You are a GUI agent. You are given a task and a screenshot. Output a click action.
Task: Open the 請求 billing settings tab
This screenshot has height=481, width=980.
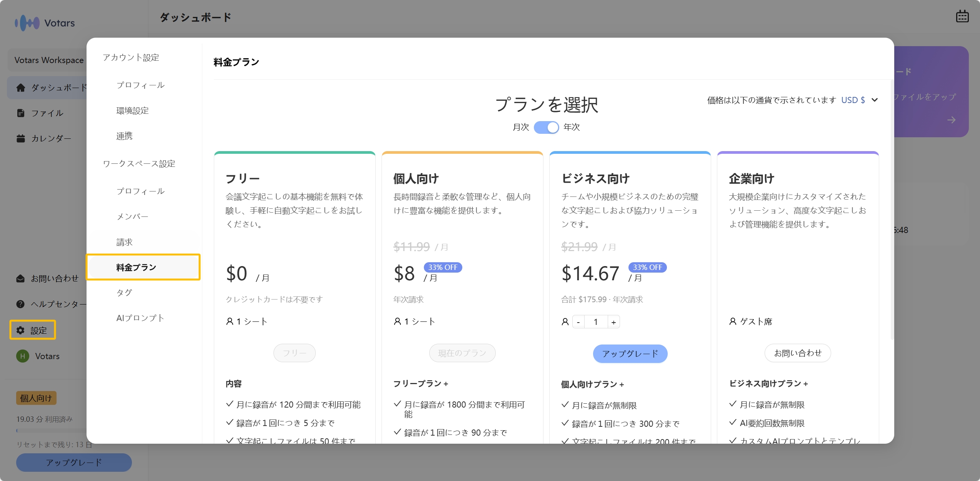pos(124,242)
